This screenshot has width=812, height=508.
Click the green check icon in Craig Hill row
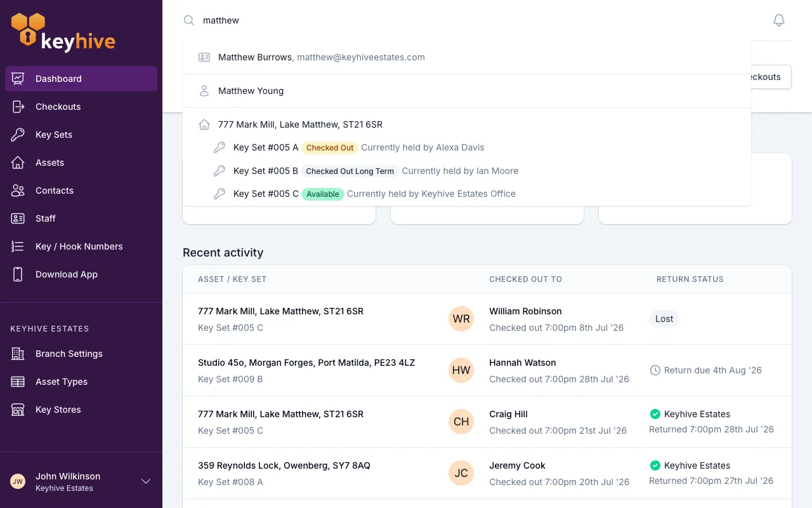coord(655,414)
